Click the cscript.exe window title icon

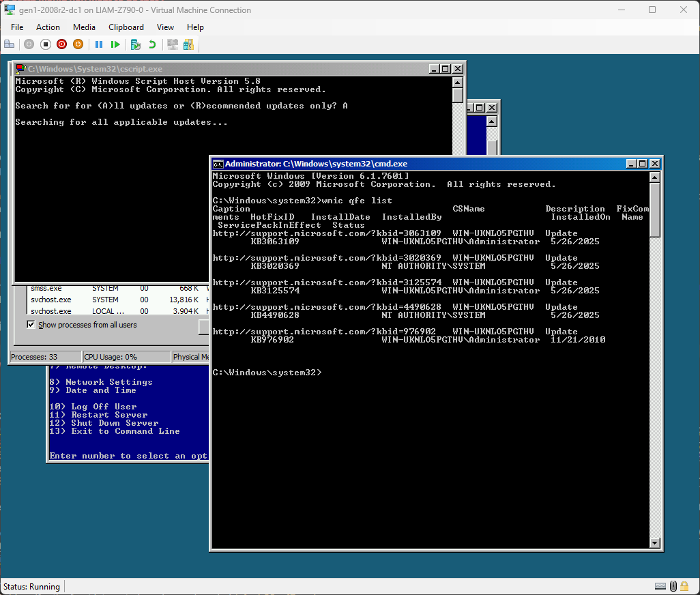tap(21, 69)
